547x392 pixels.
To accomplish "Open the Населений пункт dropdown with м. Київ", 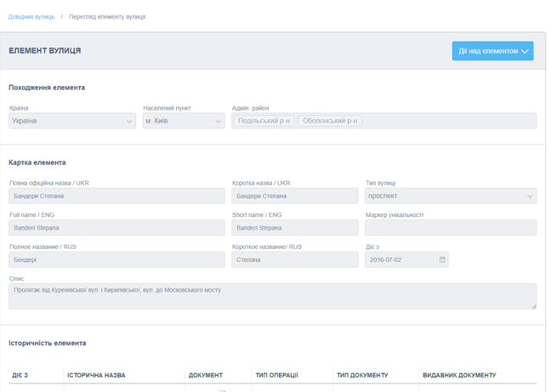I will click(183, 121).
